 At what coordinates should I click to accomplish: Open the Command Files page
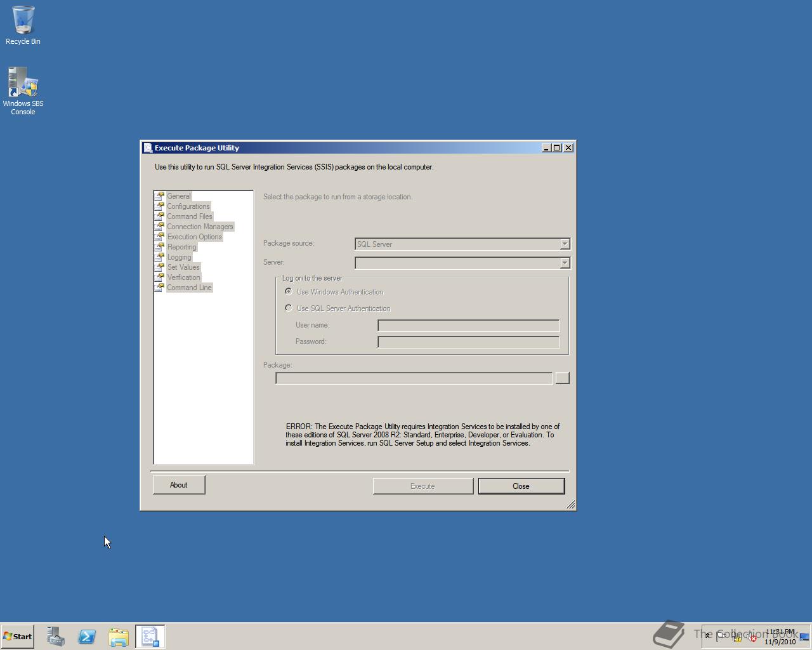coord(190,216)
